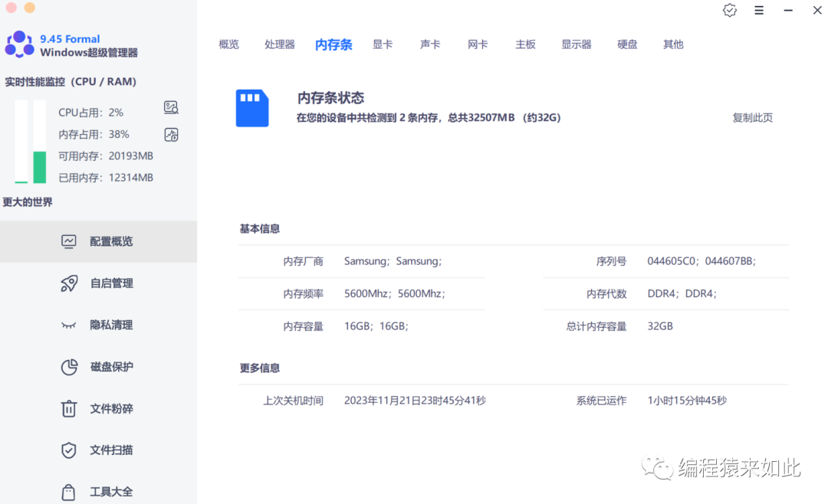This screenshot has height=504, width=828.
Task: Click the orange macOS-style dot
Action: click(x=30, y=8)
